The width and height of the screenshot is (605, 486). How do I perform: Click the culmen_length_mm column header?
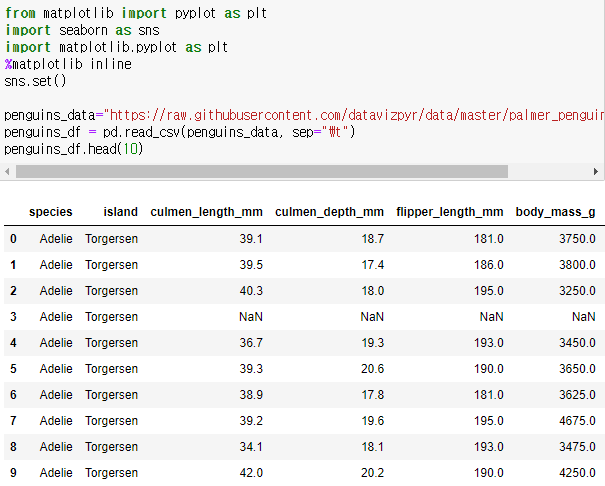(206, 212)
